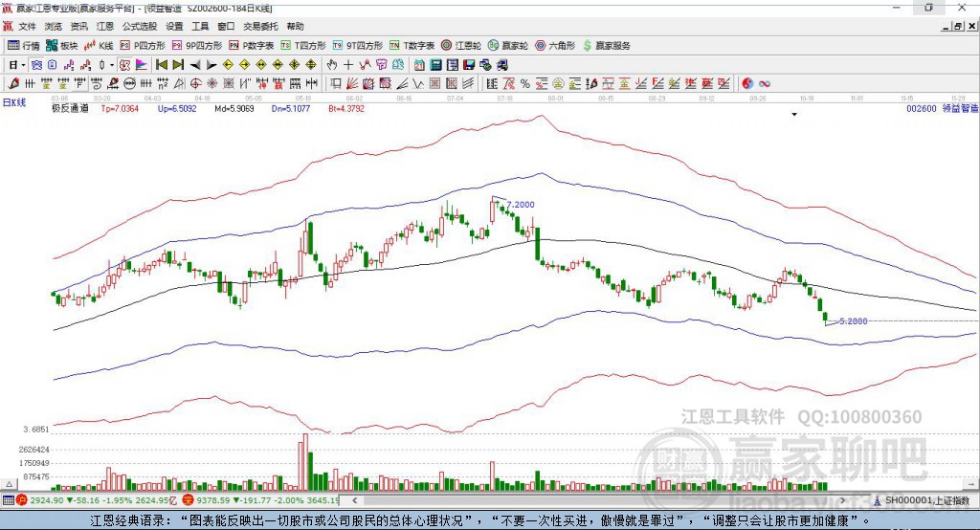Click the save floppy disk icon
Screen dimensions: 980x530
coord(469,65)
